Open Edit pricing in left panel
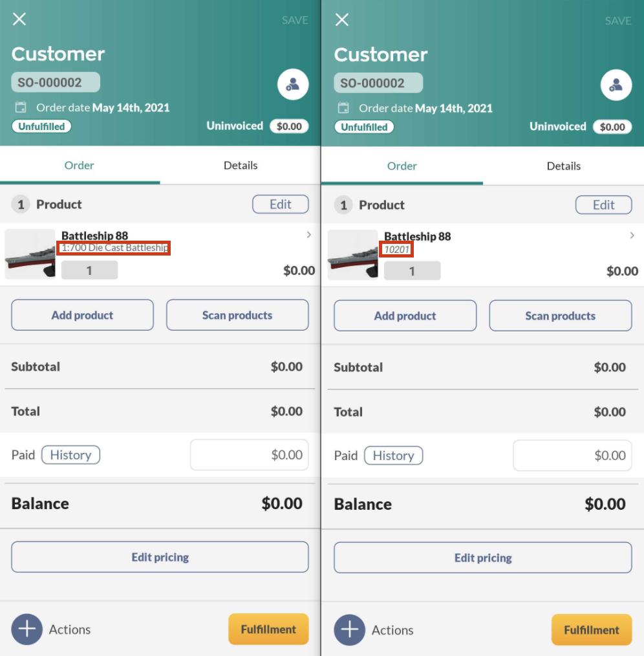The height and width of the screenshot is (656, 644). tap(160, 557)
